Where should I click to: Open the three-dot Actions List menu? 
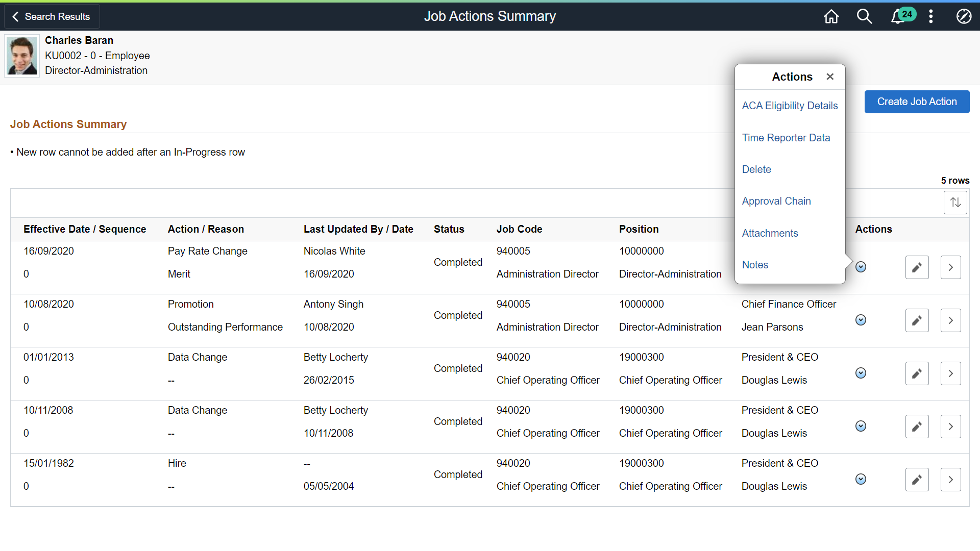click(931, 16)
